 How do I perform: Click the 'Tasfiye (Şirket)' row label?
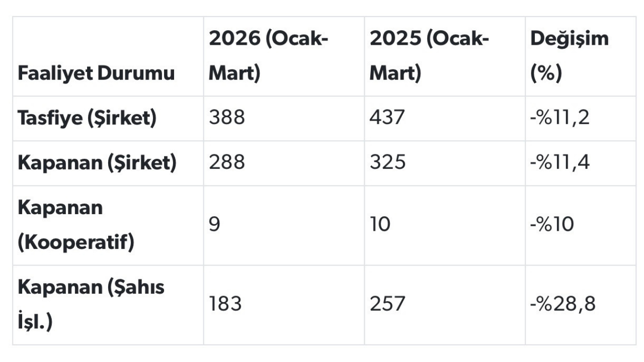[87, 118]
